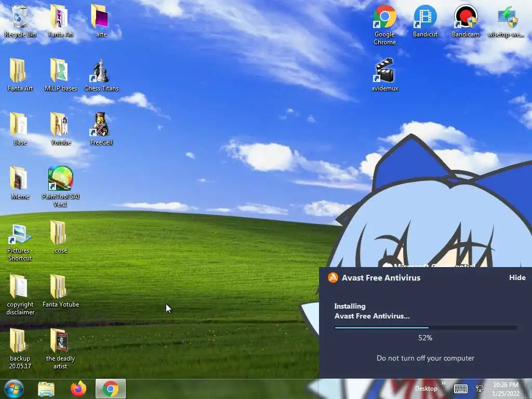Launch the avidemux desktop shortcut
Viewport: 532px width, 399px height.
pyautogui.click(x=384, y=75)
